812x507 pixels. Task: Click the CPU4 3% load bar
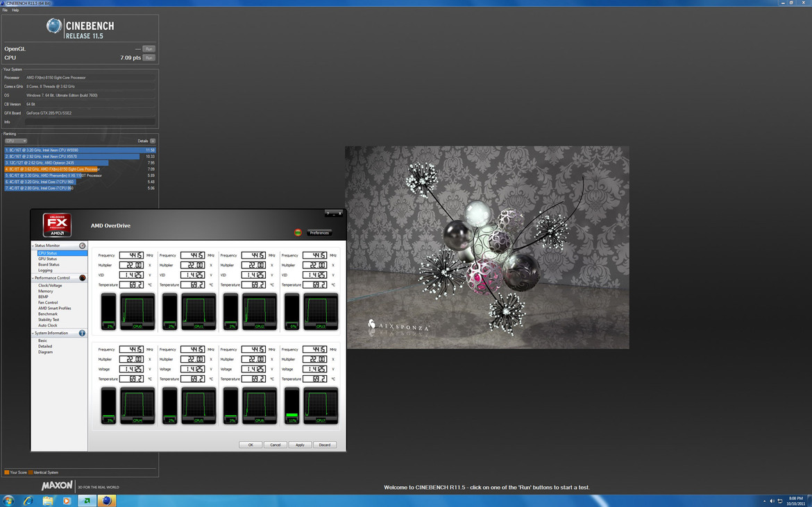click(109, 406)
